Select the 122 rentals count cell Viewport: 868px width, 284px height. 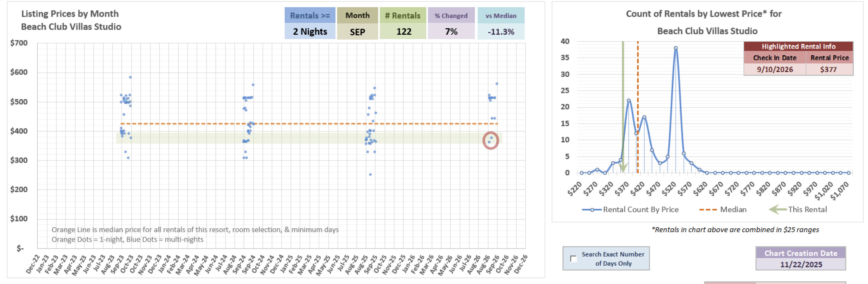pyautogui.click(x=404, y=32)
